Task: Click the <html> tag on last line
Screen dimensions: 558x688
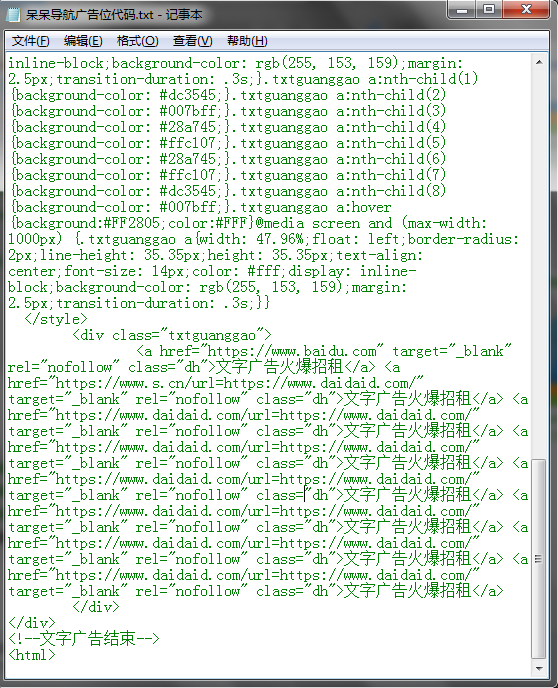Action: coord(32,655)
